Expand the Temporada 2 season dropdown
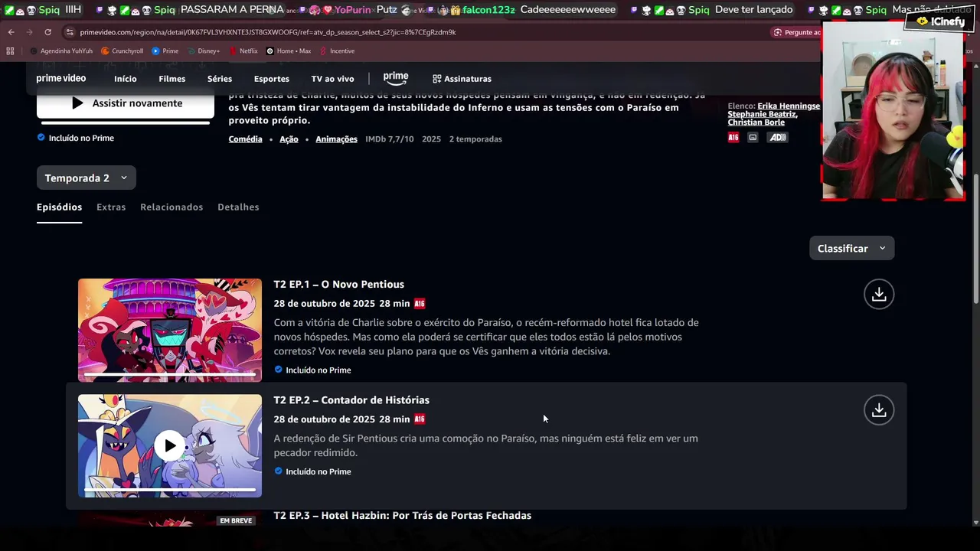This screenshot has height=551, width=980. pos(87,178)
